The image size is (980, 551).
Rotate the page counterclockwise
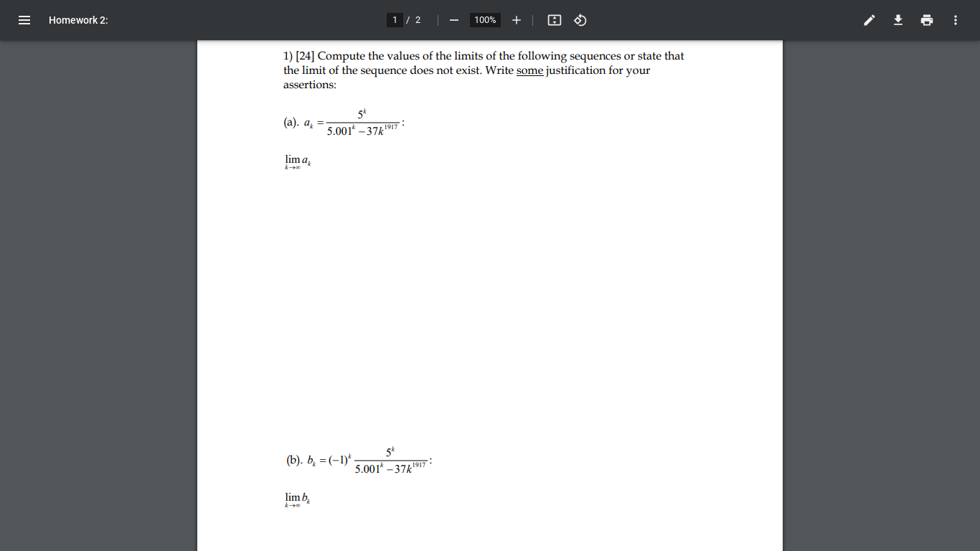coord(580,20)
